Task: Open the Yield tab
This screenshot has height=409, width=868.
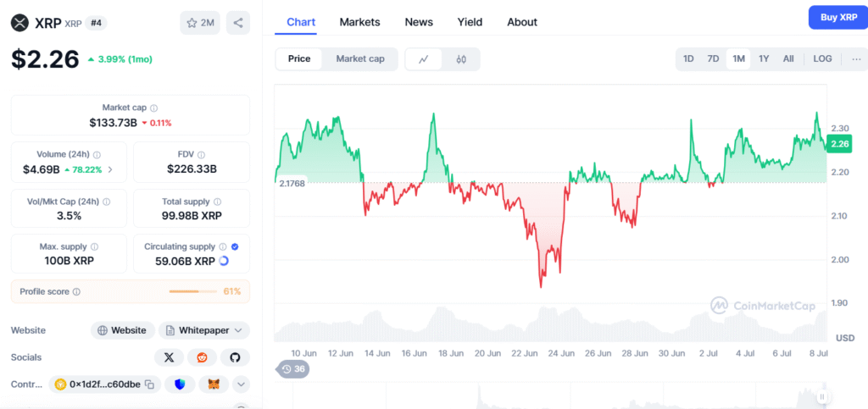Action: (470, 22)
